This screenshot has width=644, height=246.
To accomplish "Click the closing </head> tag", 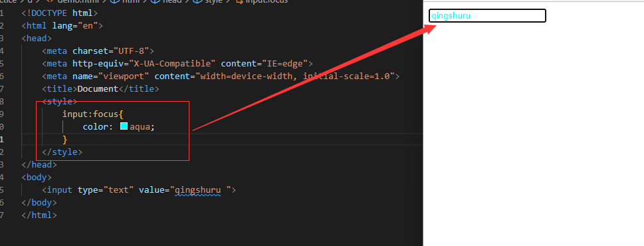I will [x=39, y=165].
